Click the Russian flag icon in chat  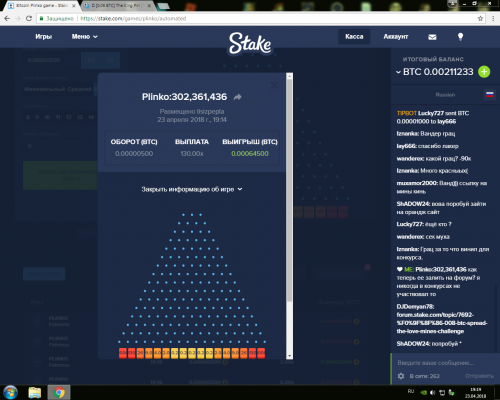tap(489, 95)
